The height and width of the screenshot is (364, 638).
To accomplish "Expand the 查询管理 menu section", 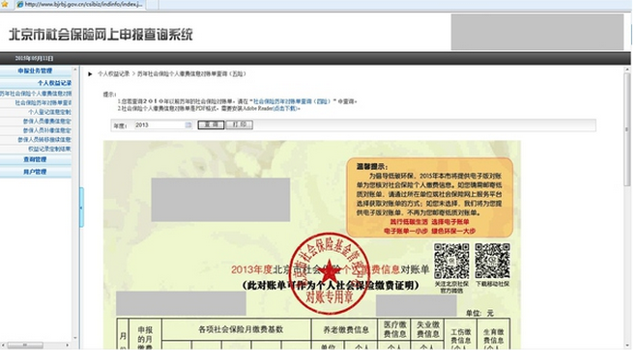I will (35, 159).
